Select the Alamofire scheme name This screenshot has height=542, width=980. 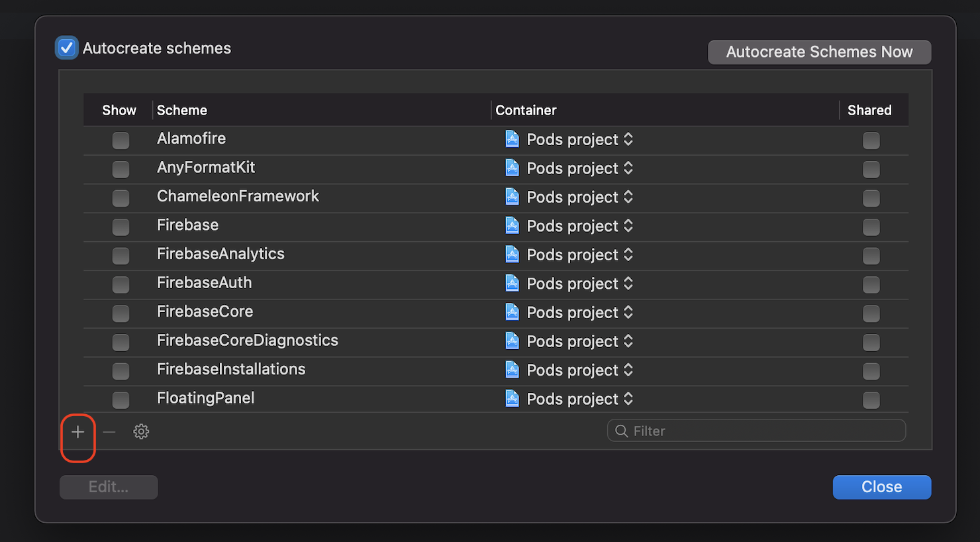pos(191,138)
